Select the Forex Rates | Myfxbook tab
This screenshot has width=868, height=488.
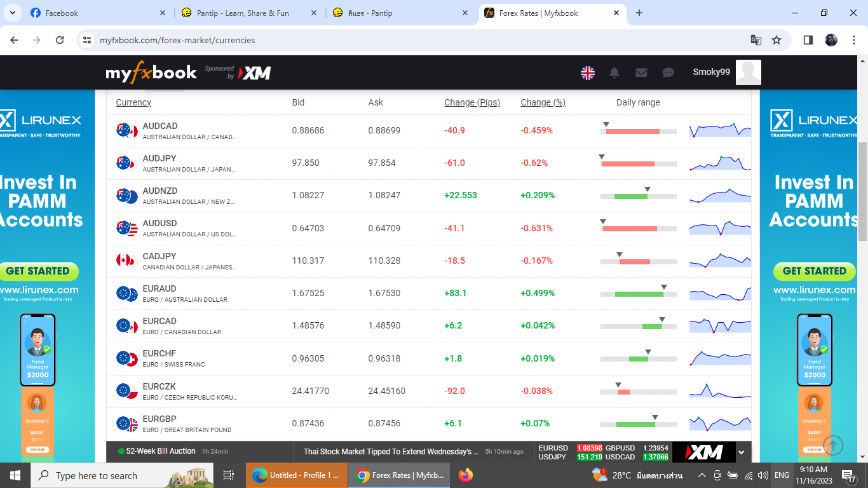click(x=553, y=13)
